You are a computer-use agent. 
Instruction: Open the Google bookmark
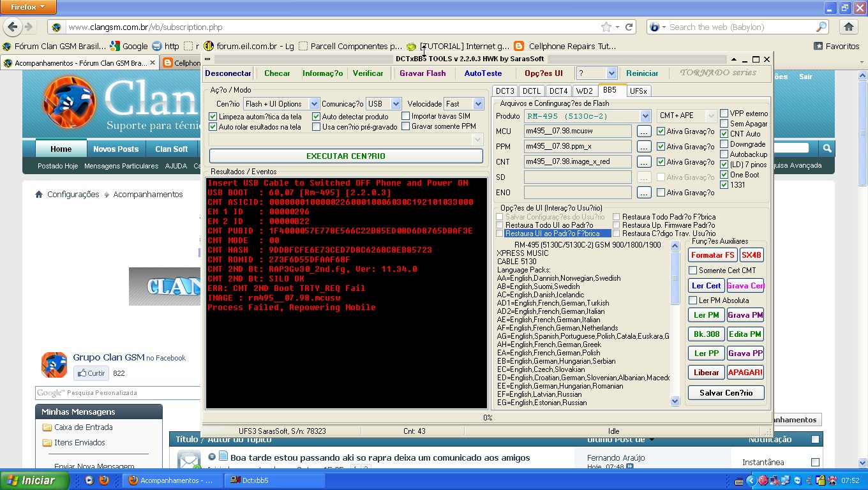point(129,46)
